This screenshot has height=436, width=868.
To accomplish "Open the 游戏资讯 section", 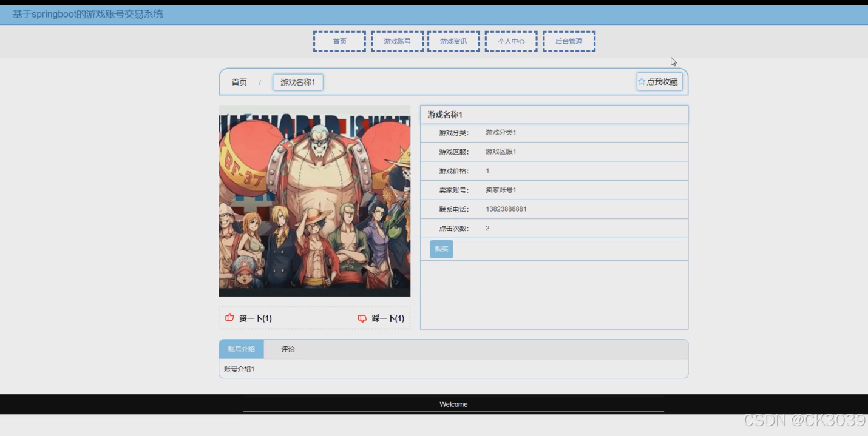I will pos(453,41).
